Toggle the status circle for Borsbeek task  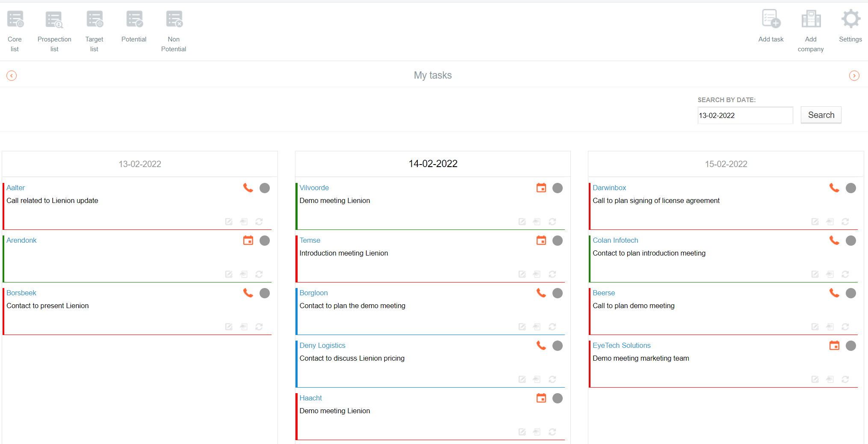pyautogui.click(x=265, y=293)
